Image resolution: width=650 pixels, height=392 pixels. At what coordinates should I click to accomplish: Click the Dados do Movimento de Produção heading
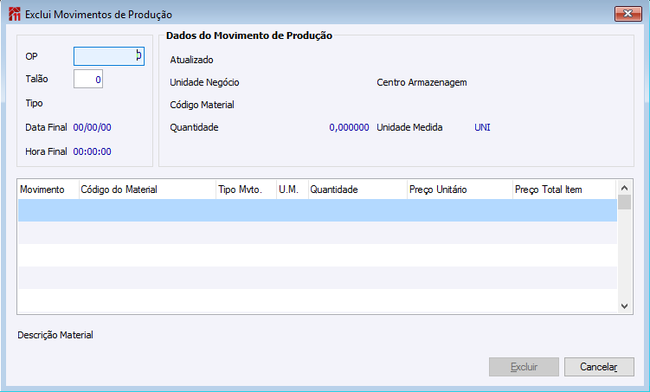coord(249,36)
